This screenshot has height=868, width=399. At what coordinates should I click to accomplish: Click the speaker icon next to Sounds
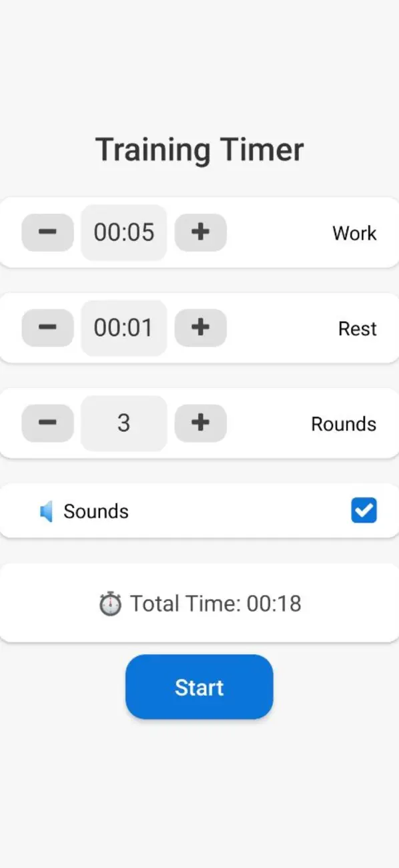(47, 511)
